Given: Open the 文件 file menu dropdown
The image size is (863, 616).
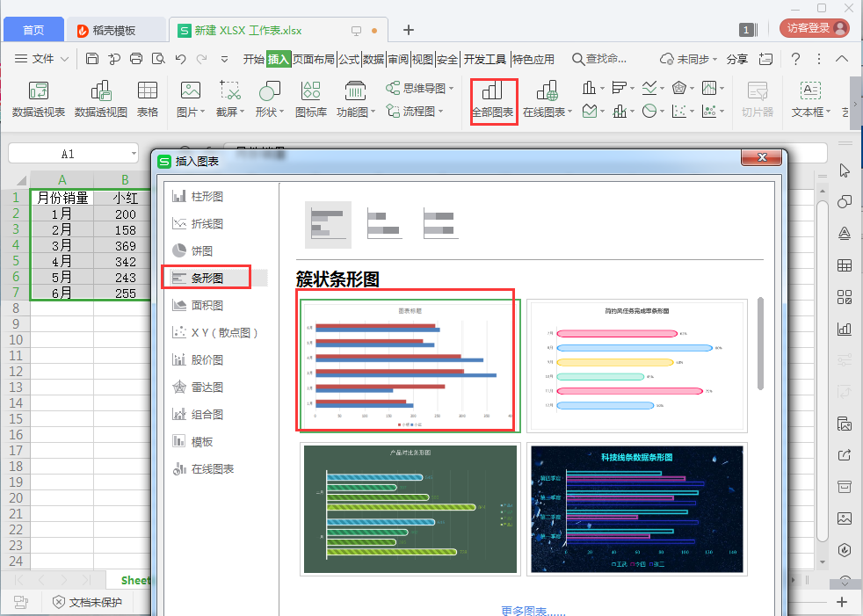Looking at the screenshot, I should coord(41,59).
